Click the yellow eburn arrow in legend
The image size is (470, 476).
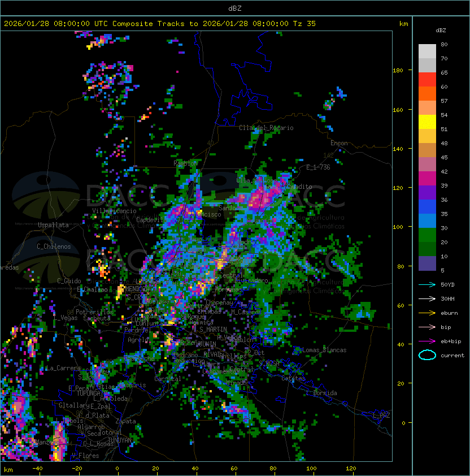(x=427, y=313)
